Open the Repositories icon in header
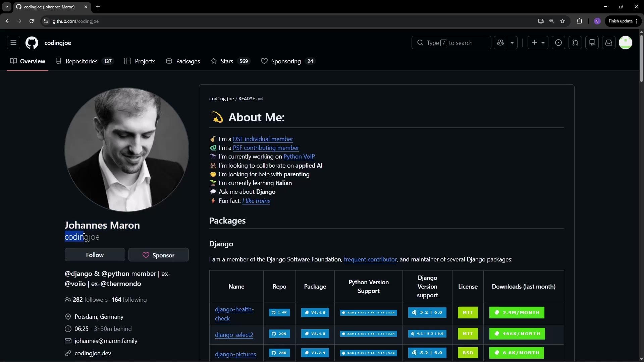 click(x=592, y=43)
